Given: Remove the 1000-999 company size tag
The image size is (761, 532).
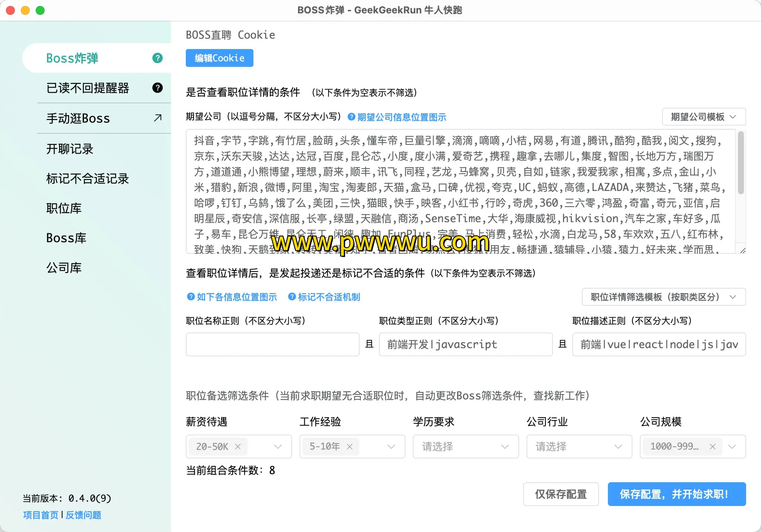Looking at the screenshot, I should pos(712,447).
